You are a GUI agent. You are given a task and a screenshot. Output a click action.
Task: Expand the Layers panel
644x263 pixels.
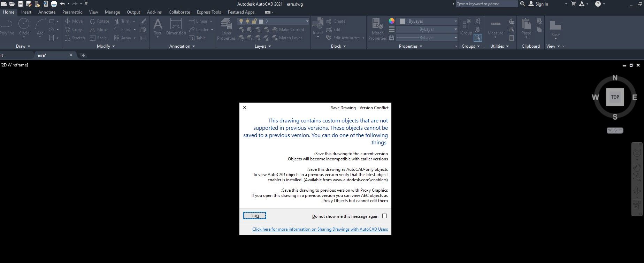tap(263, 46)
